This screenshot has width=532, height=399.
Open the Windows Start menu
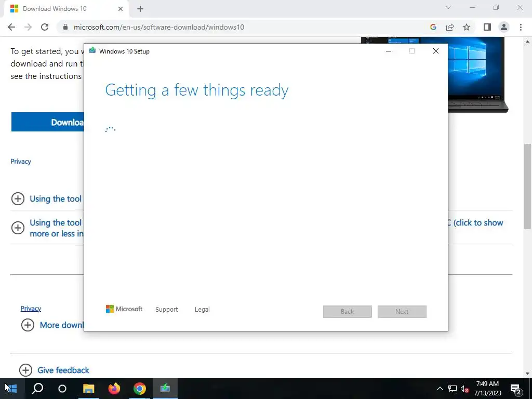point(10,389)
